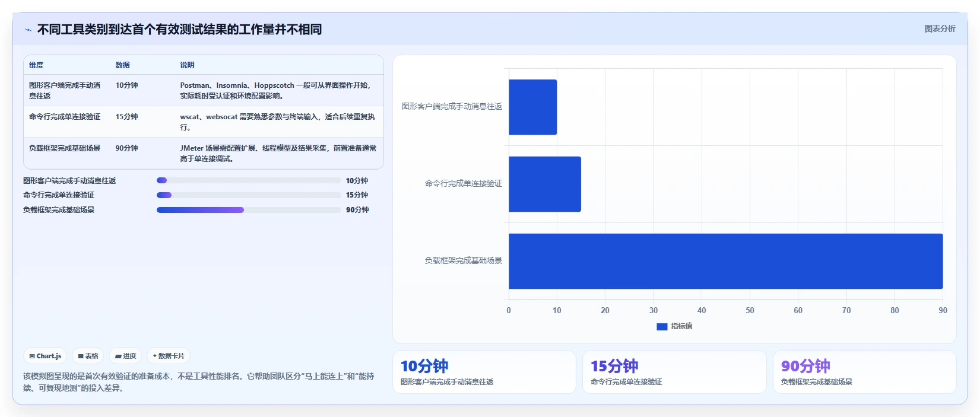Click the progress bar for 图形客户端完成手动消息往返
Viewport: 980px width, 417px height.
coord(249,180)
